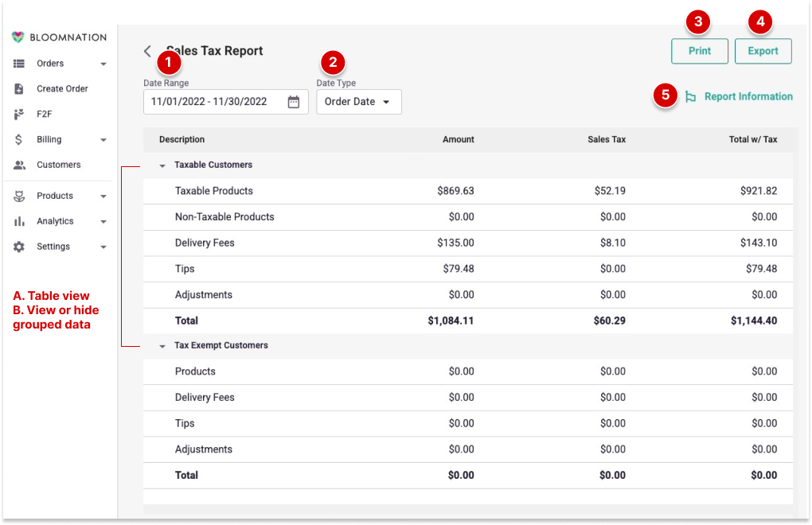The image size is (812, 525).
Task: Click the Export button
Action: pyautogui.click(x=763, y=51)
